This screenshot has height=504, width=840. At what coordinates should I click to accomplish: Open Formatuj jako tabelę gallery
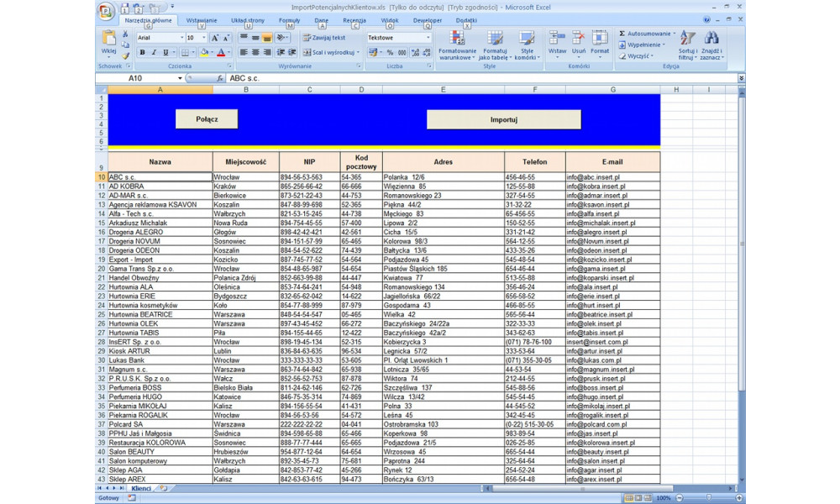pos(495,45)
